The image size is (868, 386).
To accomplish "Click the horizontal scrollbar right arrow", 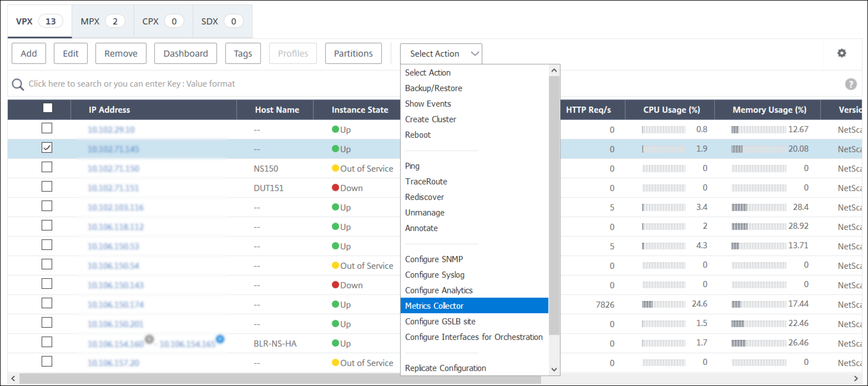I will (x=856, y=378).
